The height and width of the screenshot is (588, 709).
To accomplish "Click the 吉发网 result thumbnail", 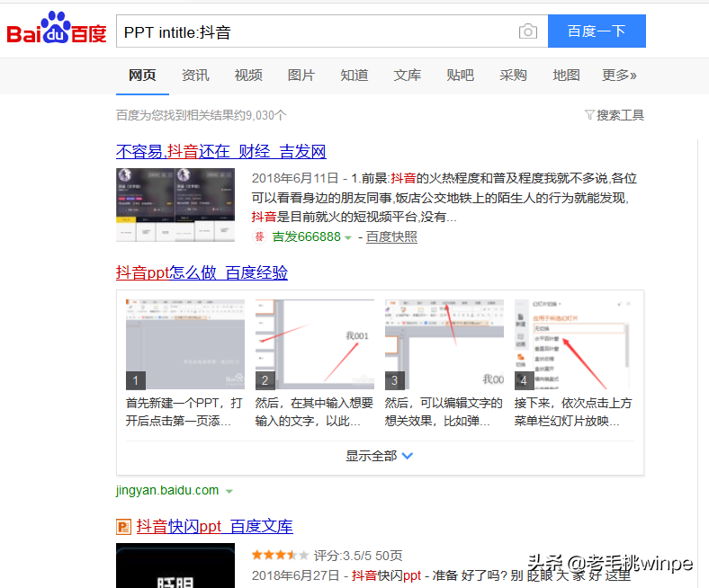I will [x=175, y=205].
